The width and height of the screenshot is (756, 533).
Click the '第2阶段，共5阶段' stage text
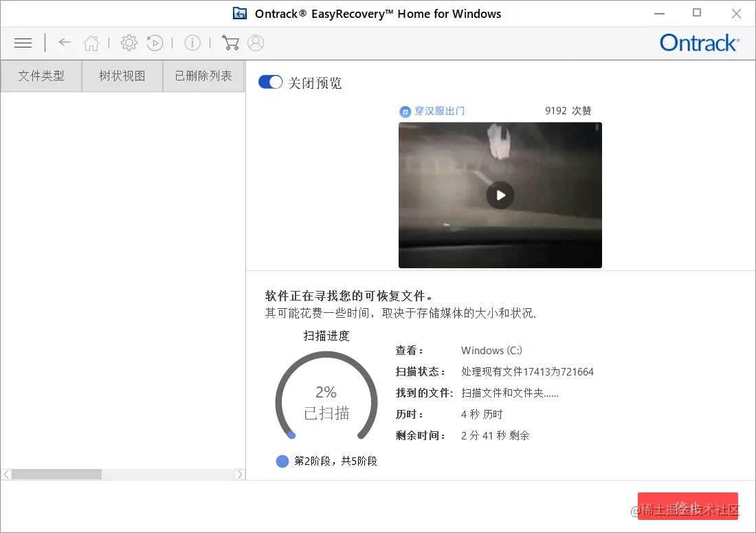click(335, 461)
